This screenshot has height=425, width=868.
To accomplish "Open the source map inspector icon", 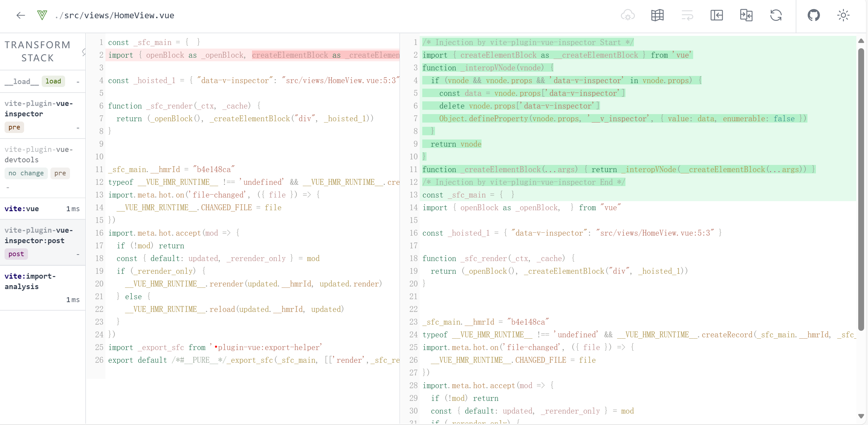I will point(657,15).
